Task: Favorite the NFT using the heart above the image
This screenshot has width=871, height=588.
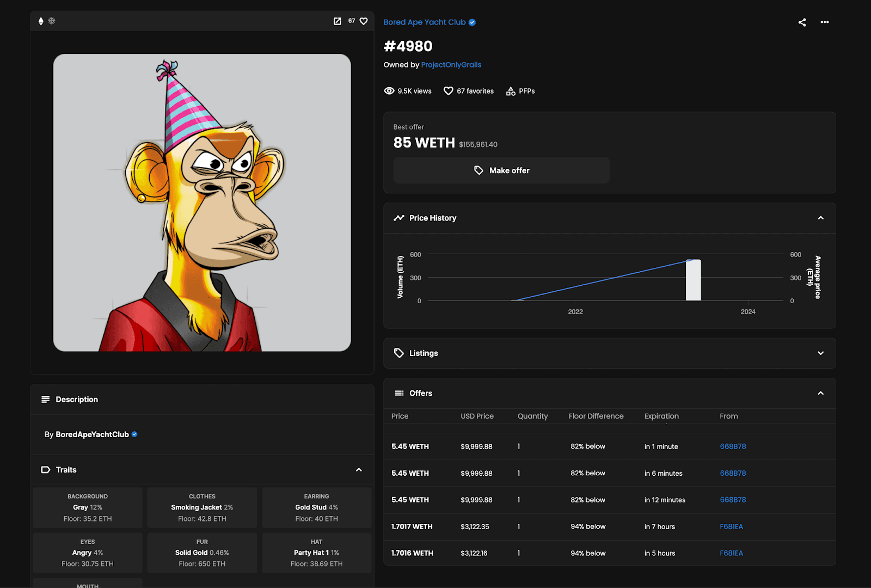Action: (364, 21)
